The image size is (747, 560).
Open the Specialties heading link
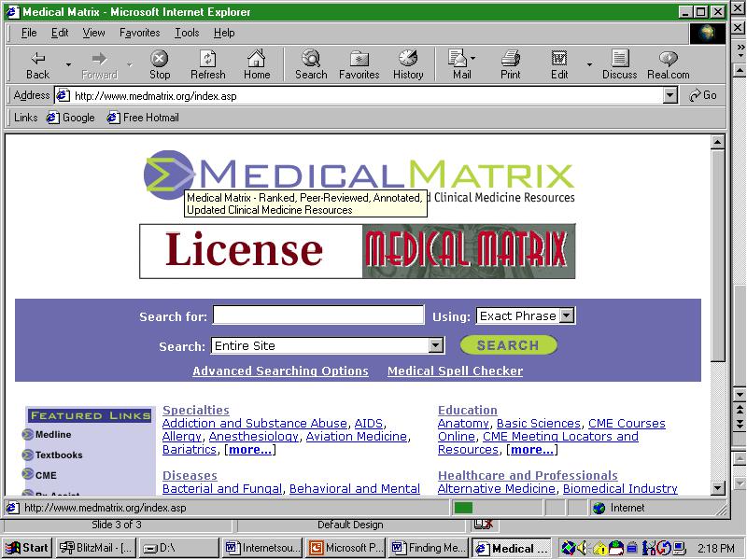coord(196,410)
